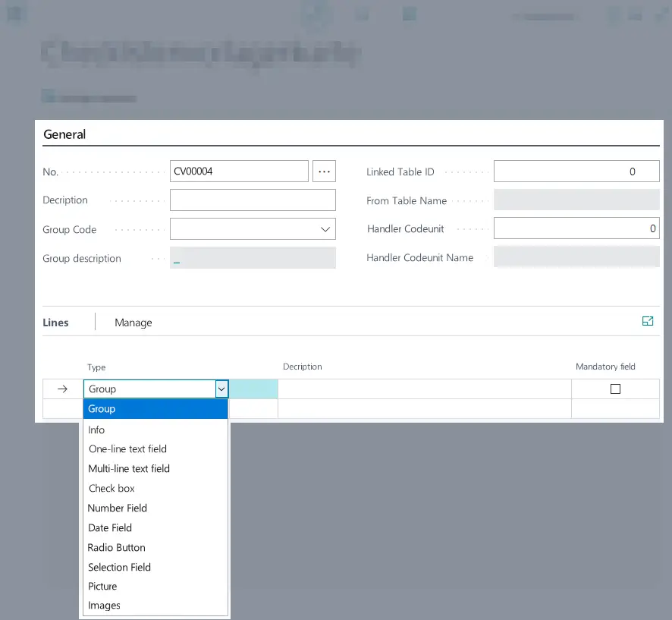
Task: Choose Selection Field from list
Action: point(119,568)
